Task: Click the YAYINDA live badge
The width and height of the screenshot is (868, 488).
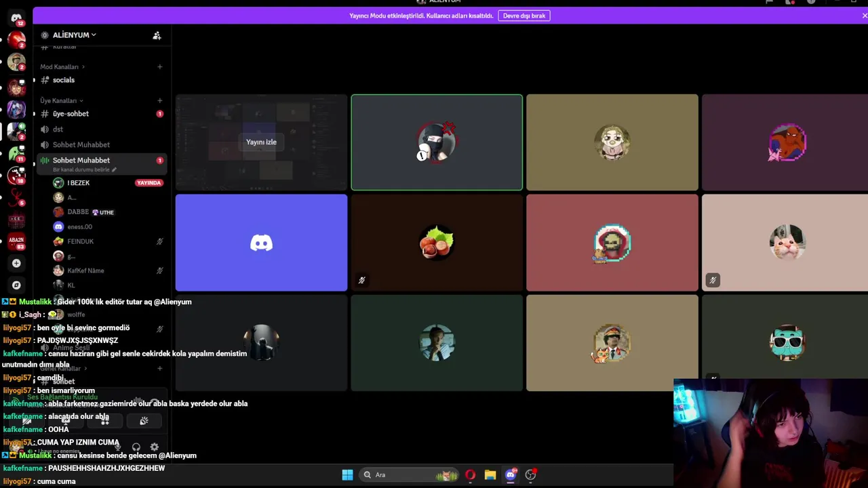Action: (149, 183)
